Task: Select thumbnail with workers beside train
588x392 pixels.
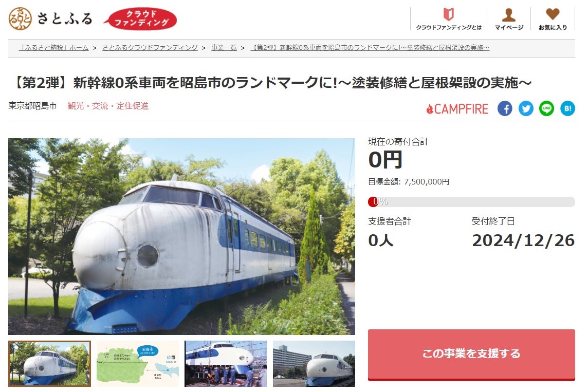Action: click(x=226, y=364)
